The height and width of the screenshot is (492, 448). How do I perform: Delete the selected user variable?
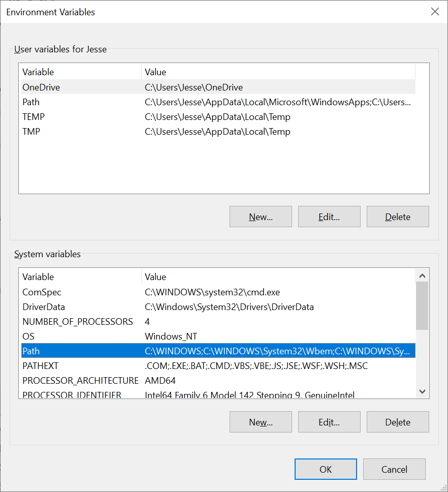pos(398,217)
